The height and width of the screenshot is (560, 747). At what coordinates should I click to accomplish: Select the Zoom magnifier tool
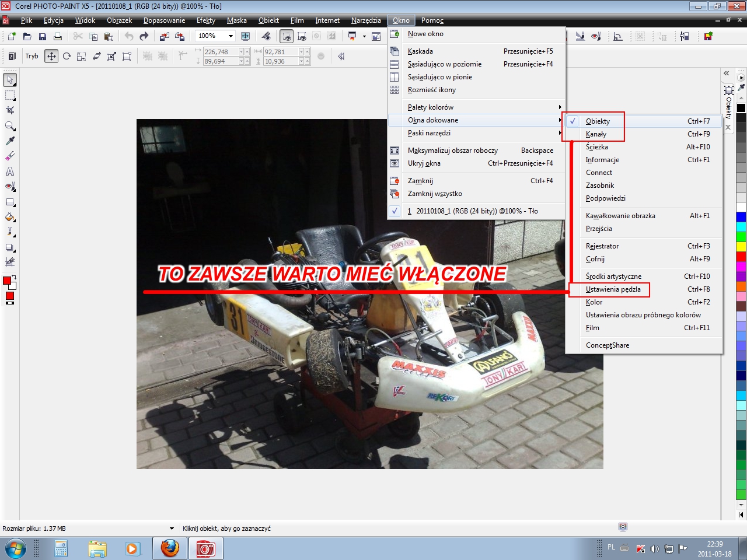coord(10,126)
